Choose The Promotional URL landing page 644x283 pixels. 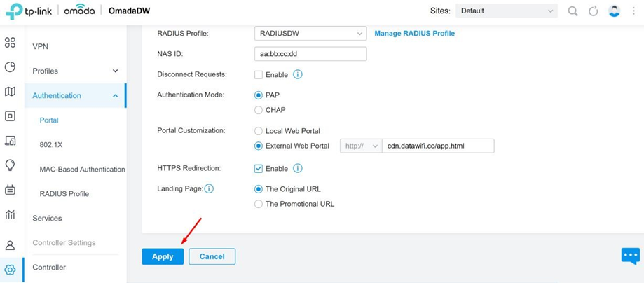coord(259,204)
